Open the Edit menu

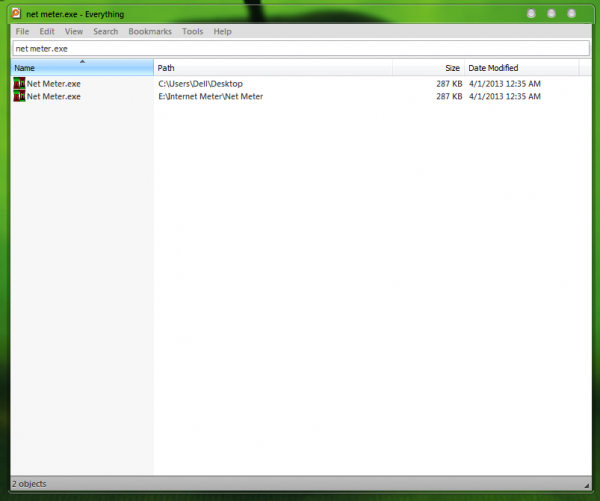pos(47,31)
